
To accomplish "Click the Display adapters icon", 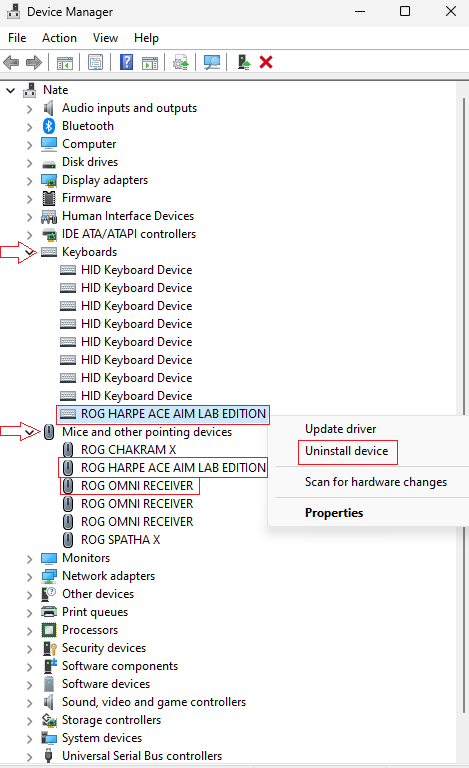I will pyautogui.click(x=49, y=180).
